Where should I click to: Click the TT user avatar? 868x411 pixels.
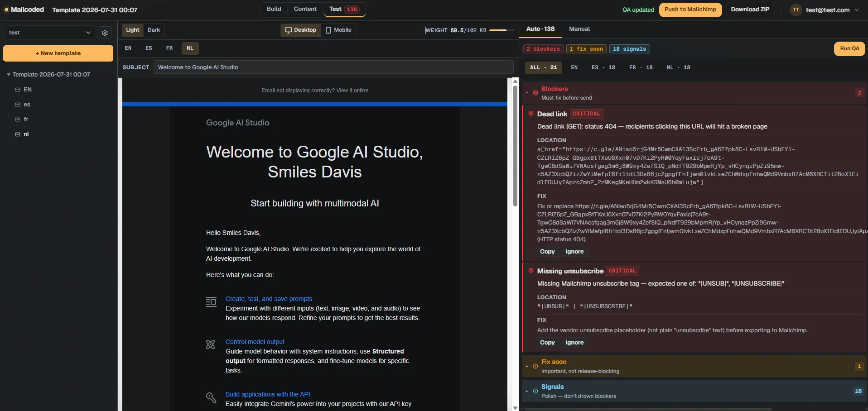[796, 10]
